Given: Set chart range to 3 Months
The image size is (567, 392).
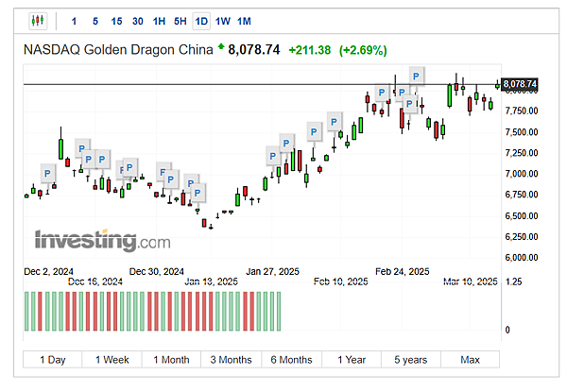Looking at the screenshot, I should click(232, 360).
